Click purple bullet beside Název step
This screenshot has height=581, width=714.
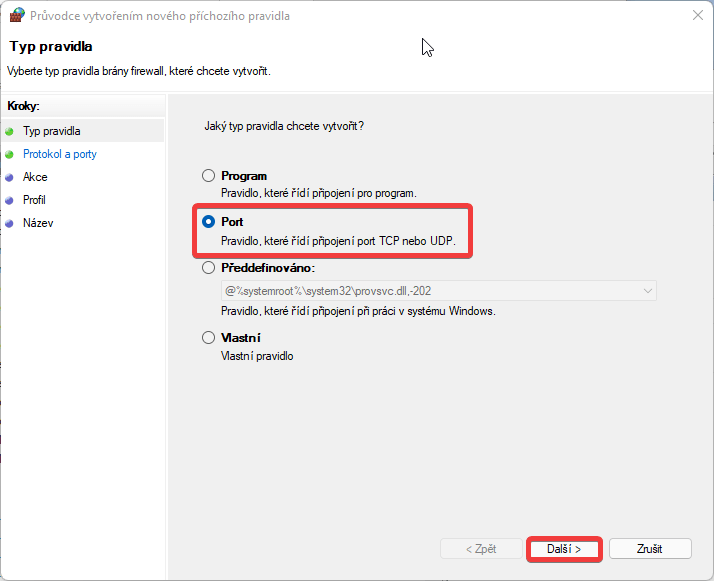coord(10,224)
